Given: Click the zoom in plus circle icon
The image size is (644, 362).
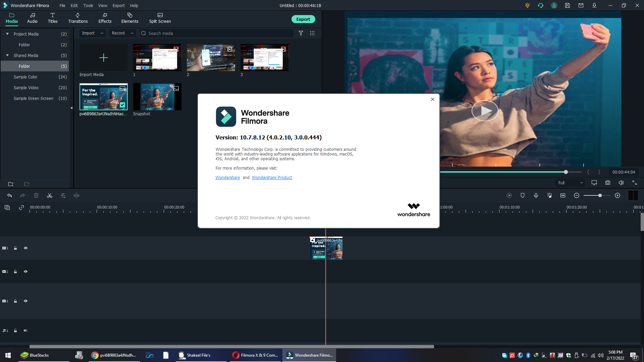Looking at the screenshot, I should [x=618, y=195].
